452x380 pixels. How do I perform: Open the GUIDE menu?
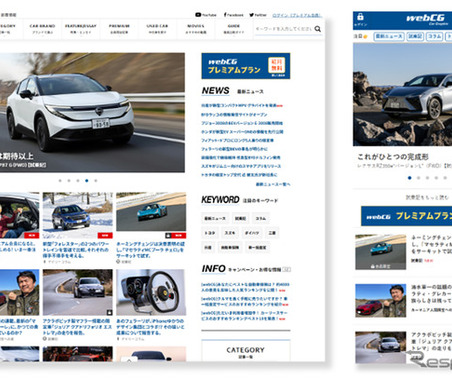pyautogui.click(x=234, y=29)
